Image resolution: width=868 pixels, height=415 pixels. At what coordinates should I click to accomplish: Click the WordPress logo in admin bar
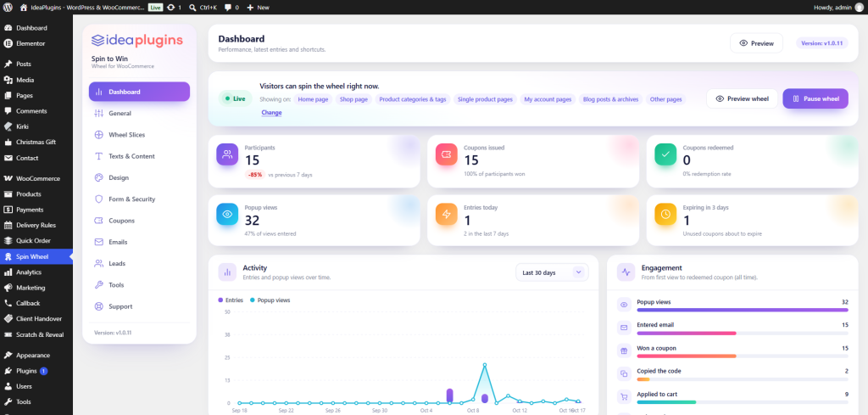click(8, 7)
